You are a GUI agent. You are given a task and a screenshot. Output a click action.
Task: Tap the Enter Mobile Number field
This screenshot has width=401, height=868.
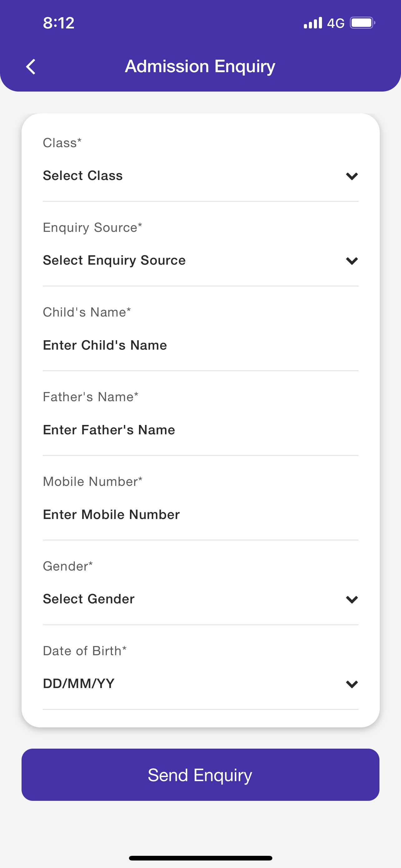(111, 515)
